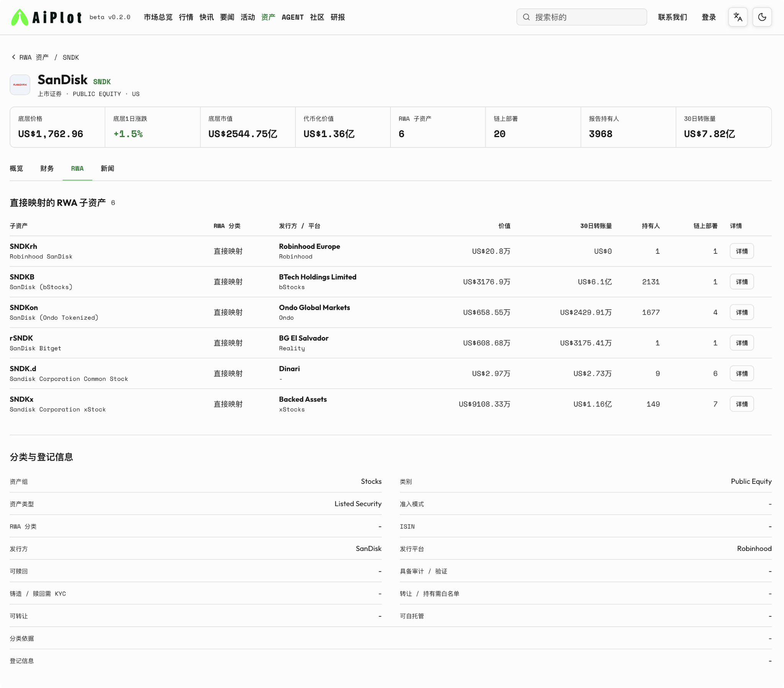Open 详情 for SNDKon row
784x688 pixels.
742,312
